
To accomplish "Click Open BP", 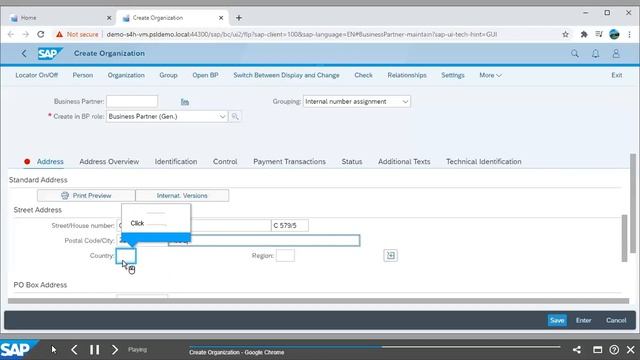I will coord(205,76).
